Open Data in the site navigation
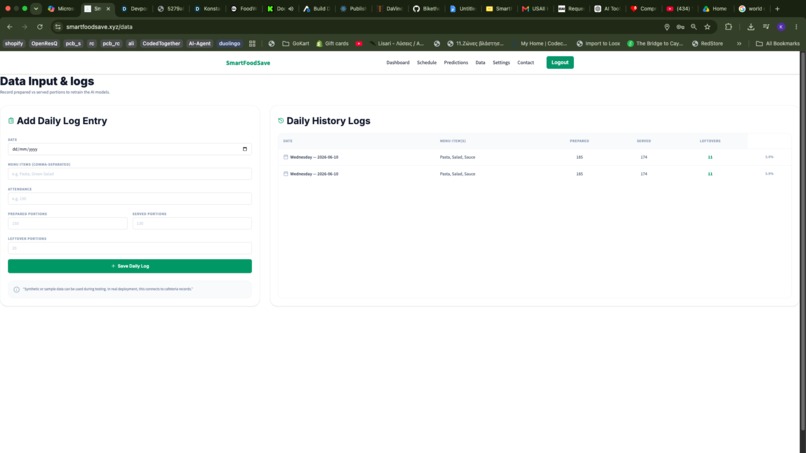The height and width of the screenshot is (453, 806). point(480,63)
